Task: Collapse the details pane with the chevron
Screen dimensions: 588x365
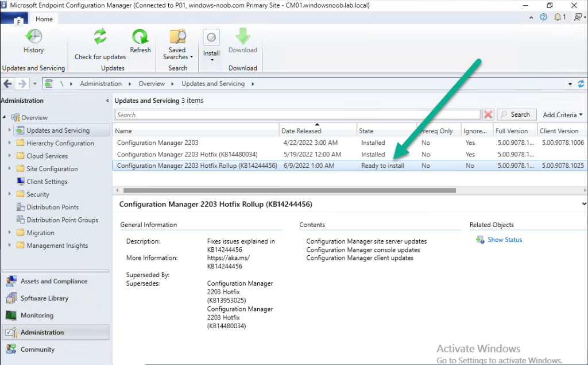Action: point(583,204)
